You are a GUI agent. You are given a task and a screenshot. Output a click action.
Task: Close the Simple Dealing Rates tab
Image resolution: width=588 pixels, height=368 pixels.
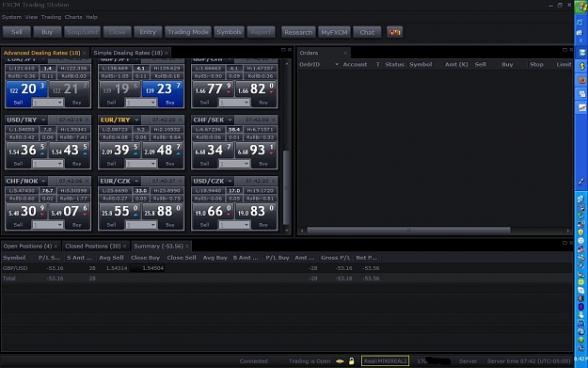(x=167, y=53)
